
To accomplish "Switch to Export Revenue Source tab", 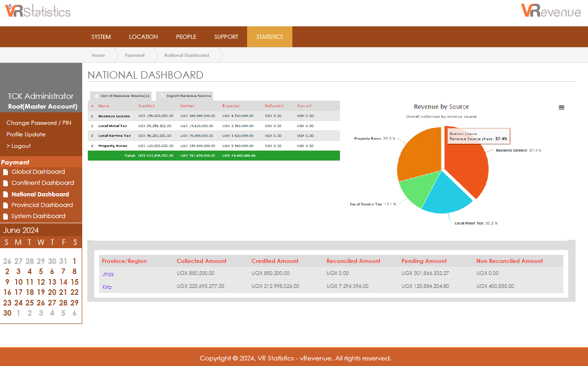I will [x=184, y=96].
